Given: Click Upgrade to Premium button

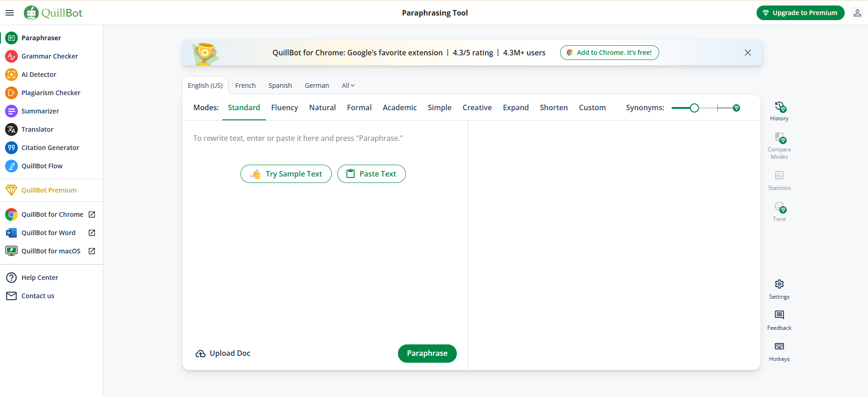Looking at the screenshot, I should click(x=800, y=13).
